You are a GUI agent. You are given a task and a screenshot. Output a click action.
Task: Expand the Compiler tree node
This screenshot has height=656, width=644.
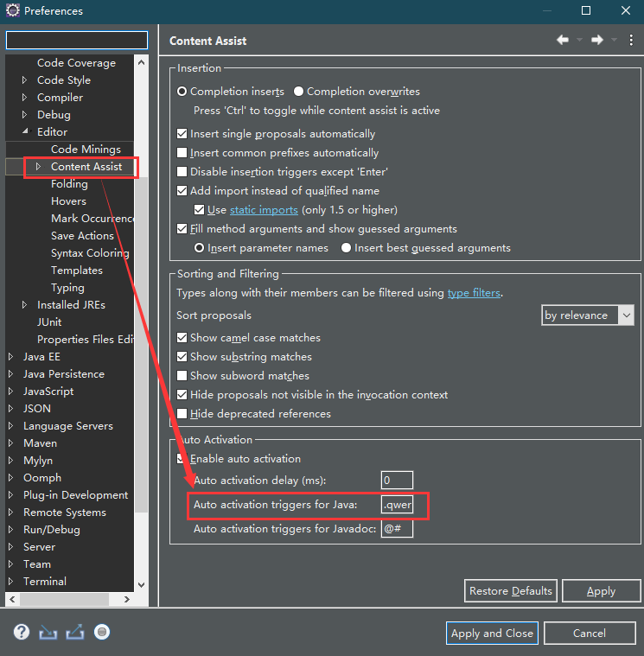[x=24, y=97]
